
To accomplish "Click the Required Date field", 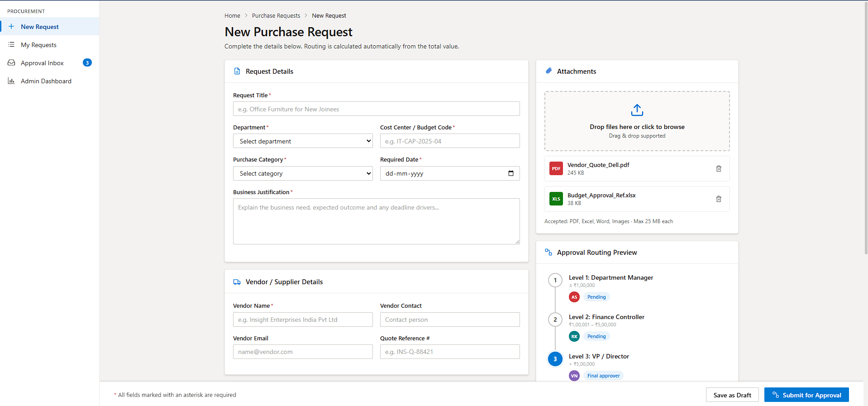I will tap(450, 173).
